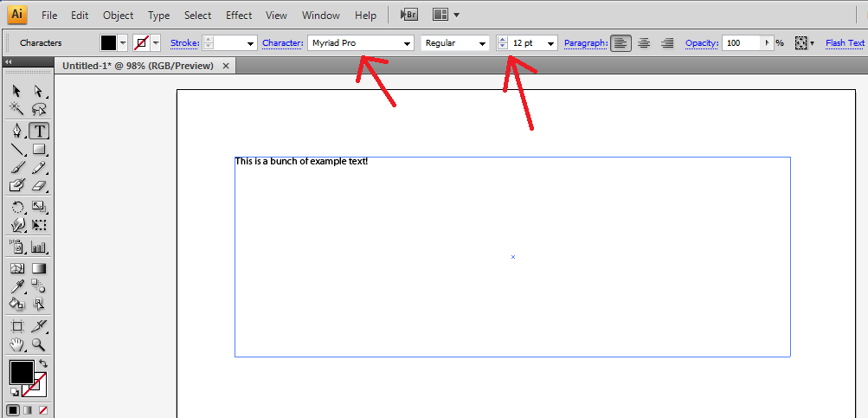Viewport: 868px width, 418px height.
Task: Swap fill and stroke colors
Action: pyautogui.click(x=44, y=363)
